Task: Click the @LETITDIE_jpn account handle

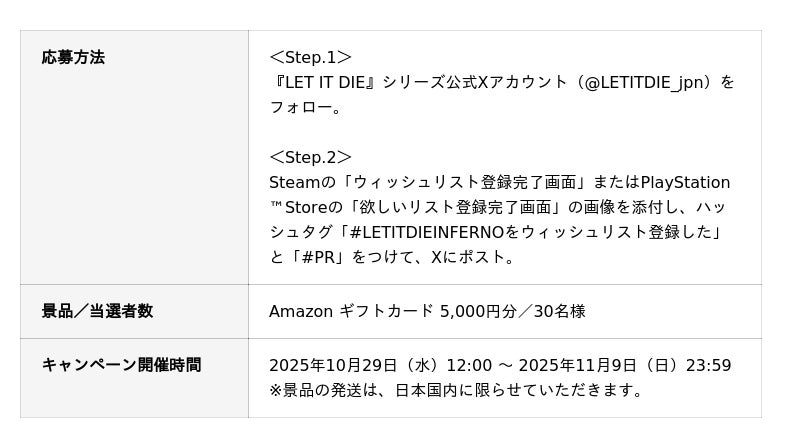Action: pos(646,82)
